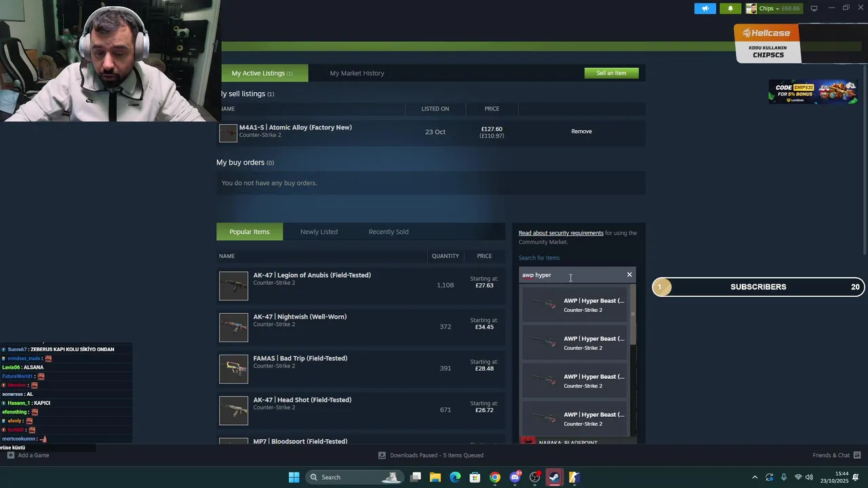Open Steam notifications bell
The height and width of the screenshot is (488, 868).
point(730,8)
